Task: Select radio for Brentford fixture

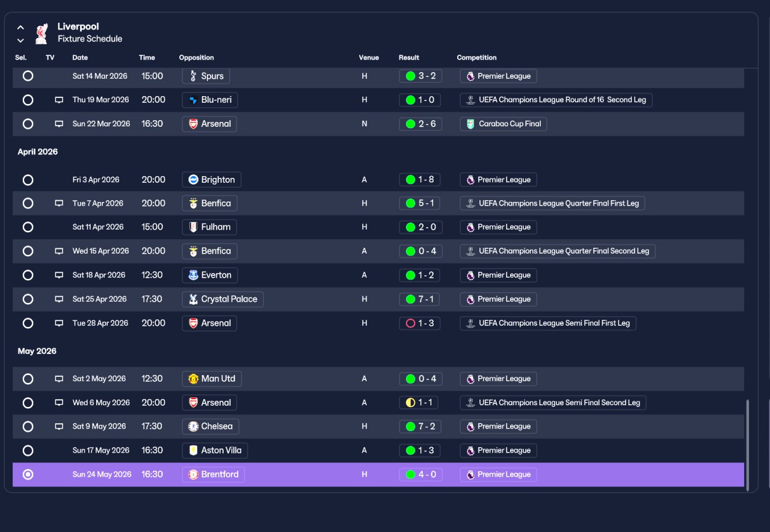Action: (x=28, y=474)
